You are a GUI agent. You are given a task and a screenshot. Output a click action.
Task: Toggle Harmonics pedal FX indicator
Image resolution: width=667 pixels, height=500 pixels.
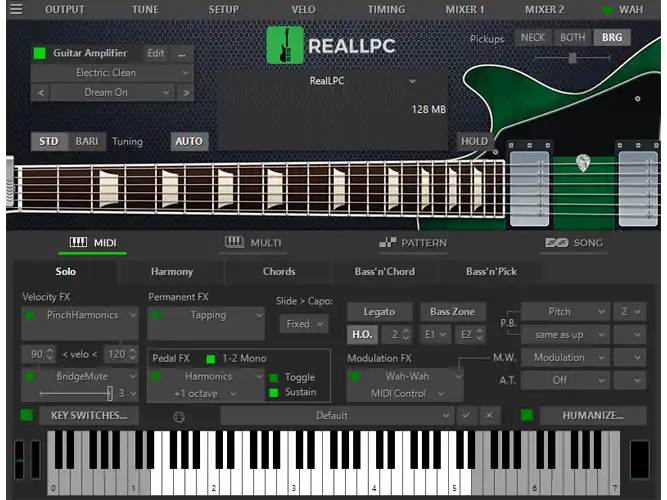coord(156,376)
